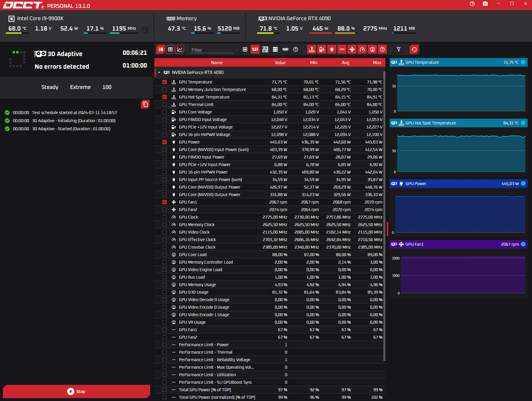Toggle power sensor type filter
This screenshot has height=401, width=532.
pos(332,49)
